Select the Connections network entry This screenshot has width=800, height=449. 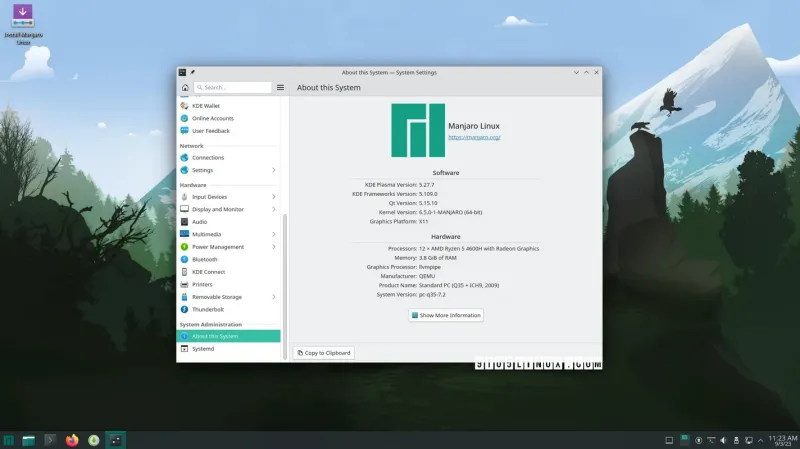pyautogui.click(x=208, y=157)
